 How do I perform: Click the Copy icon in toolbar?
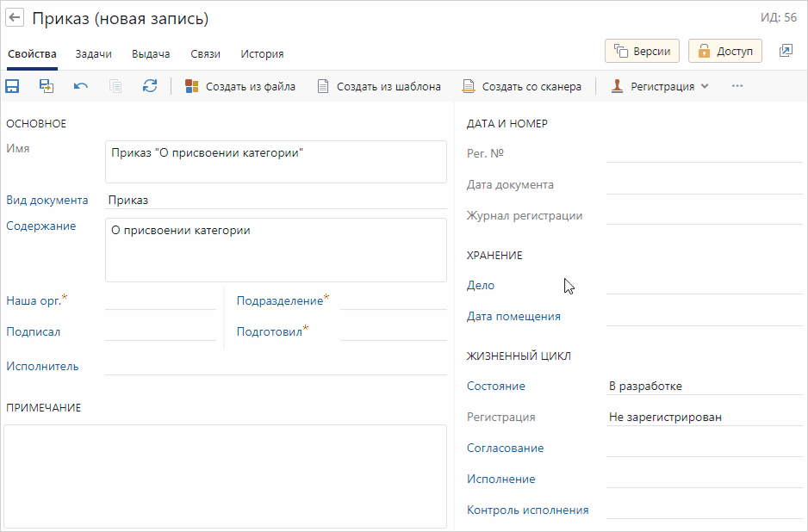click(115, 86)
